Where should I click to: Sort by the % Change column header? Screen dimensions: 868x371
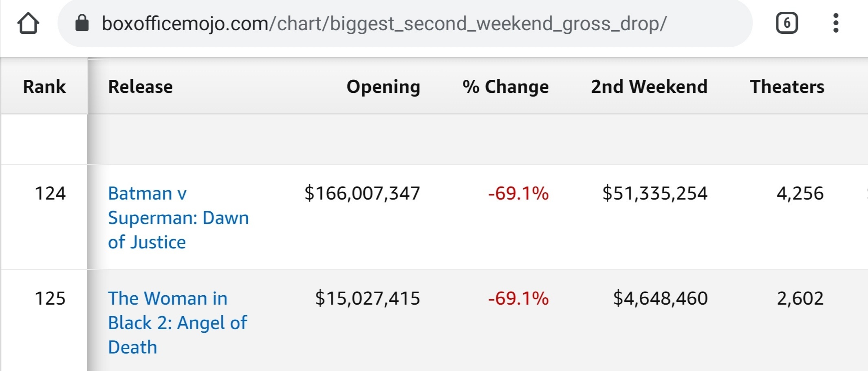[505, 87]
